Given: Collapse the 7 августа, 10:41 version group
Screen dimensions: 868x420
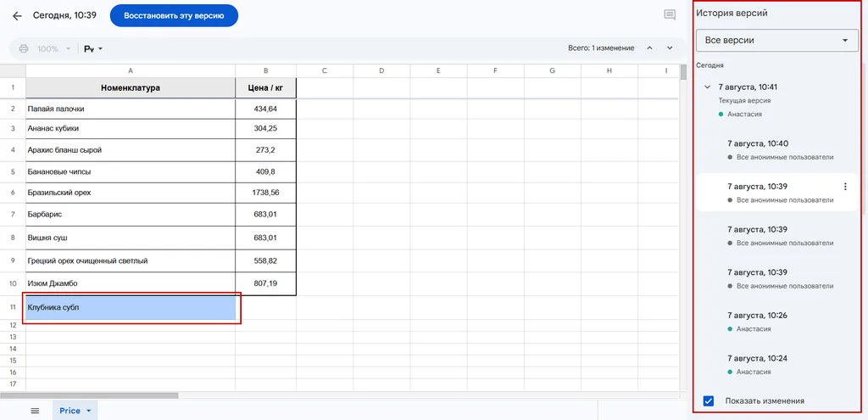Looking at the screenshot, I should [707, 87].
